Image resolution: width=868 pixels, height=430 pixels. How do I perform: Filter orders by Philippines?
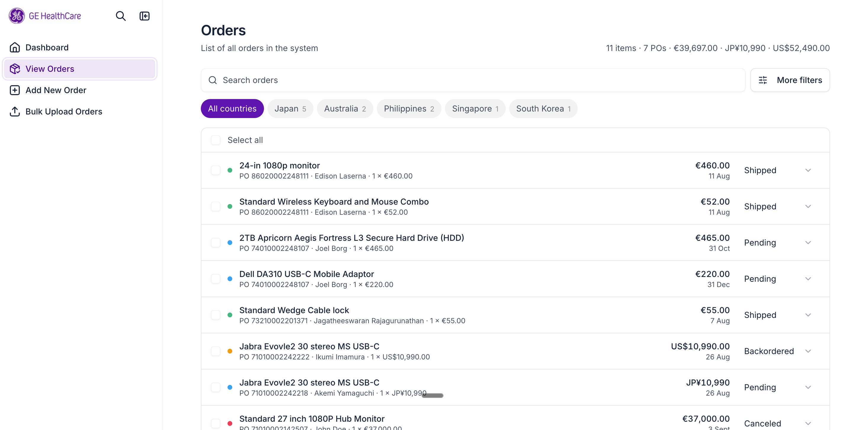(x=409, y=109)
